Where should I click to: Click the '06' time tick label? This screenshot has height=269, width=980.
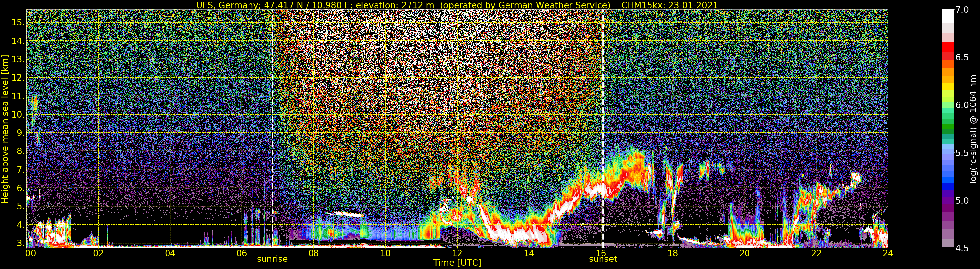(x=242, y=253)
